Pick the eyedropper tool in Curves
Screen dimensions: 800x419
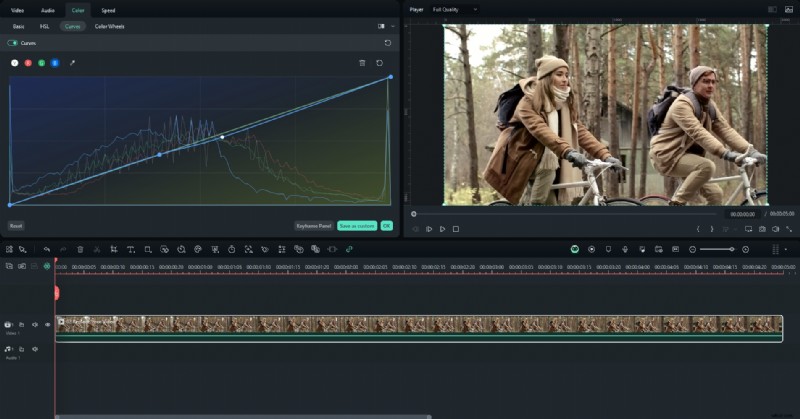pos(72,63)
